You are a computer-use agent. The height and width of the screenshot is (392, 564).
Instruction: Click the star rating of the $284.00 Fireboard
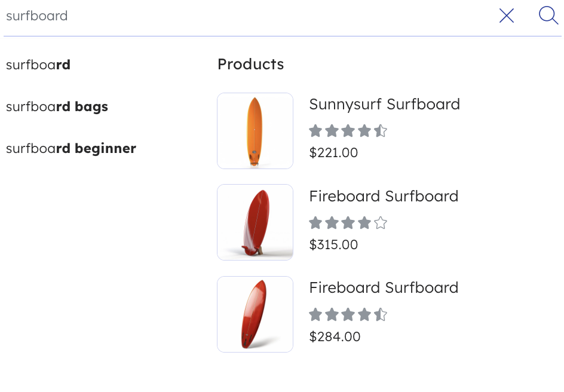(348, 314)
